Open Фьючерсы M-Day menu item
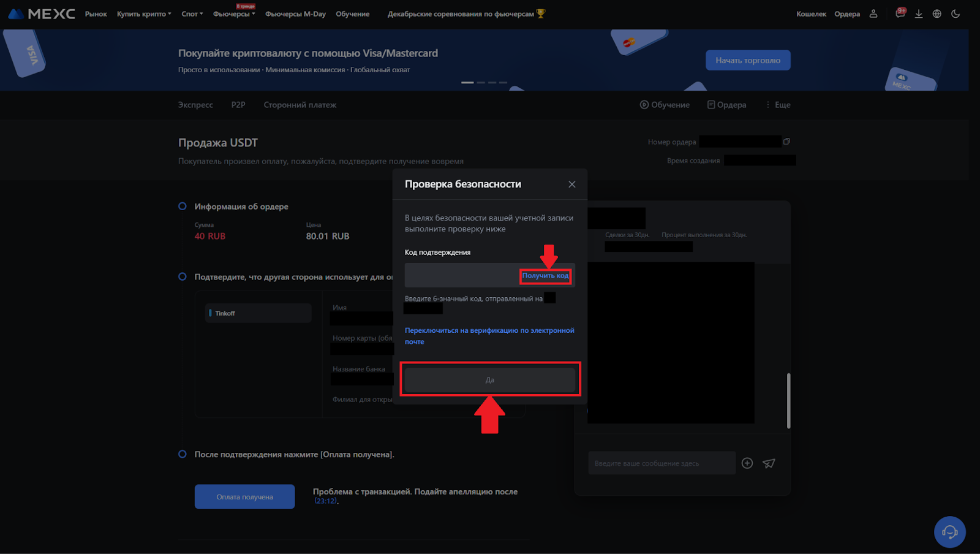Screen dimensions: 980x554 click(x=295, y=13)
